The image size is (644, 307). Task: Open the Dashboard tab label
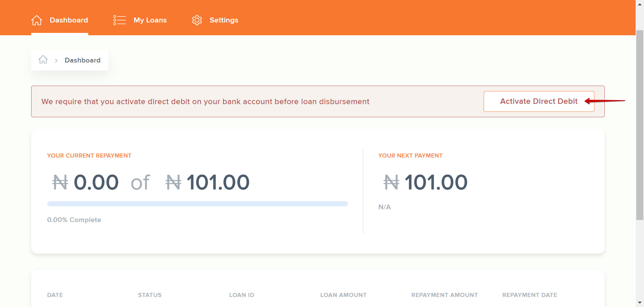click(x=69, y=20)
